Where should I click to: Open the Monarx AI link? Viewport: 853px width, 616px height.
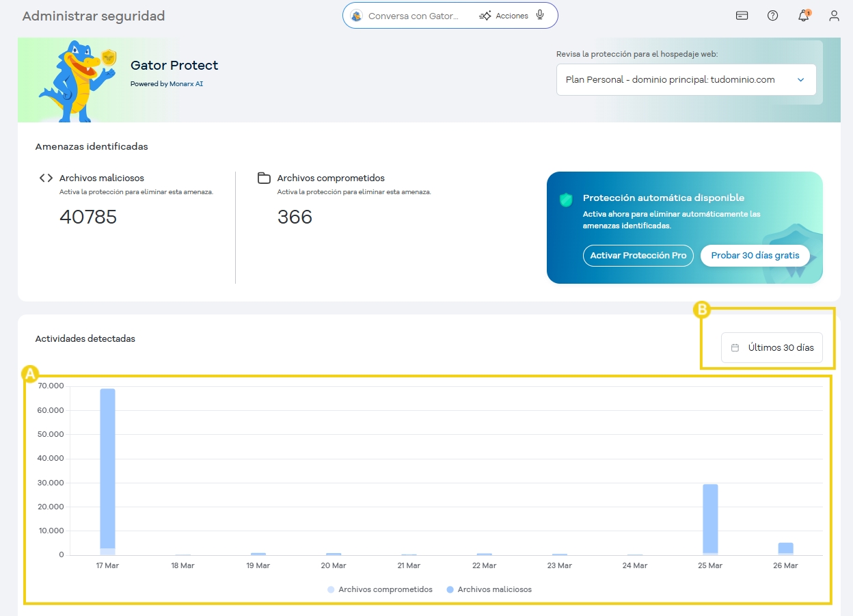186,84
